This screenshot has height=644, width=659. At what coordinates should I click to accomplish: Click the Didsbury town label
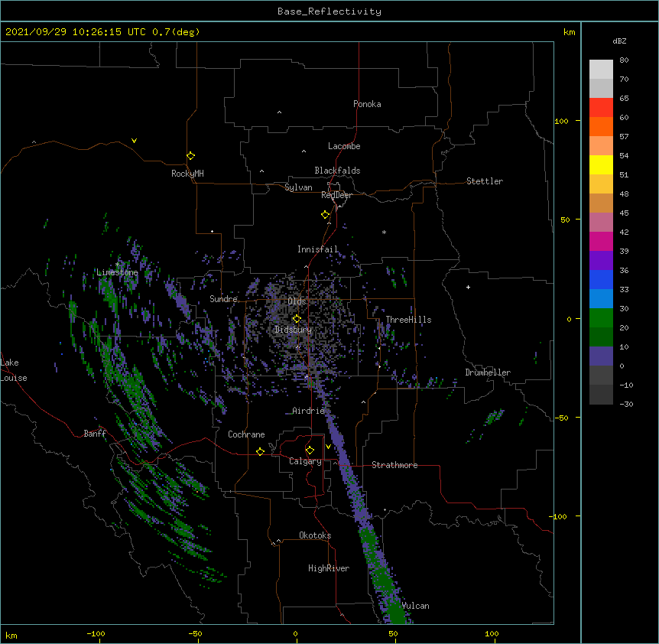coord(293,330)
